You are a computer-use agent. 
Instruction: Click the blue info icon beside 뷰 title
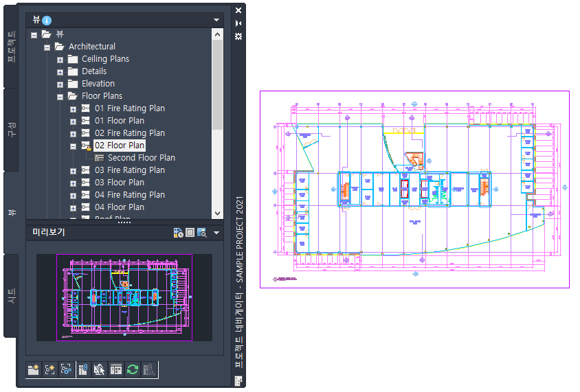[47, 21]
